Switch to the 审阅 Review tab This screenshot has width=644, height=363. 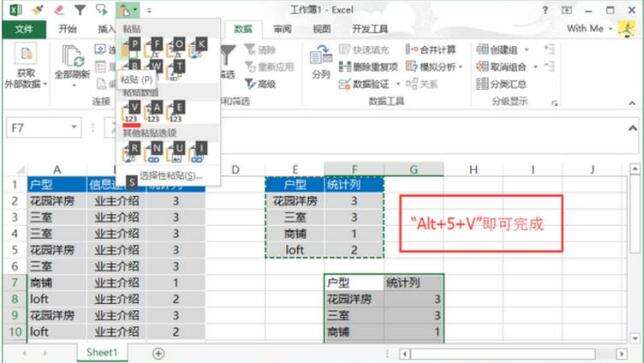[x=283, y=29]
